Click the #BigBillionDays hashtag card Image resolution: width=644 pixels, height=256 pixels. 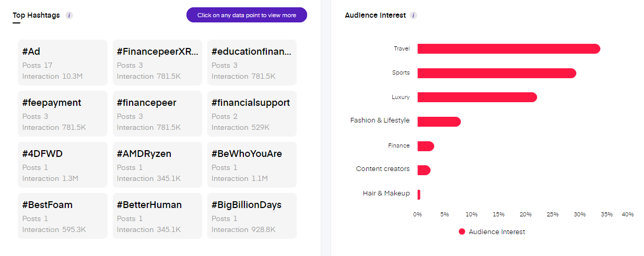point(252,216)
